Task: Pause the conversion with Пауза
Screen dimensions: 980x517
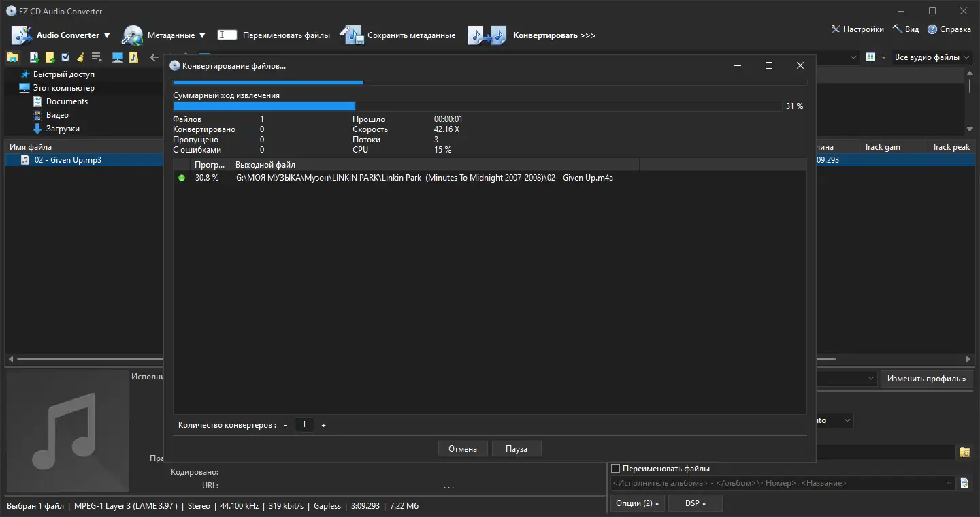Action: [517, 449]
